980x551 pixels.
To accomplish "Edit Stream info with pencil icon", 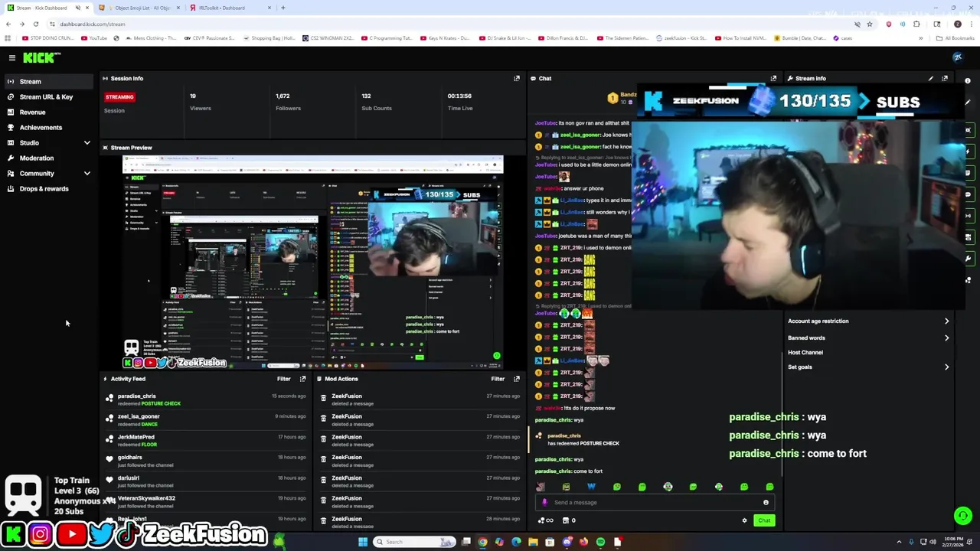I will coord(930,78).
